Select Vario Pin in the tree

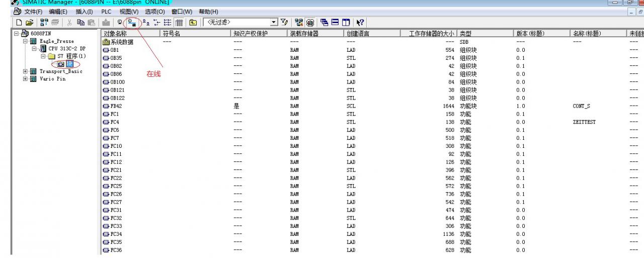tap(52, 79)
